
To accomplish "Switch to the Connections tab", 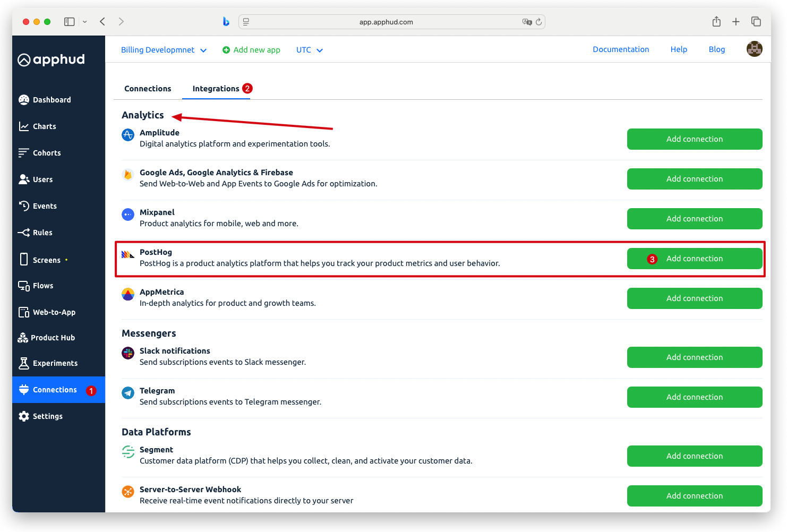I will point(148,89).
